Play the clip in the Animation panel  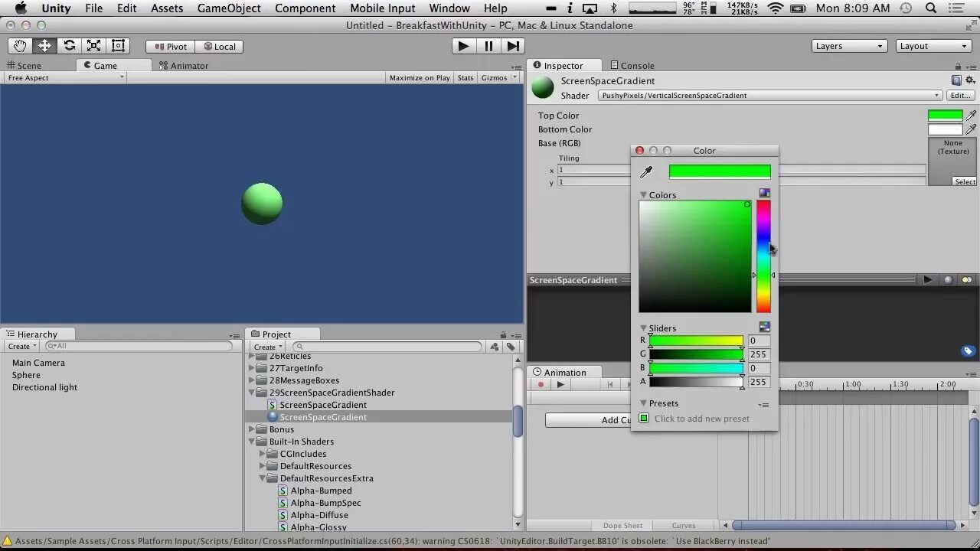[560, 385]
